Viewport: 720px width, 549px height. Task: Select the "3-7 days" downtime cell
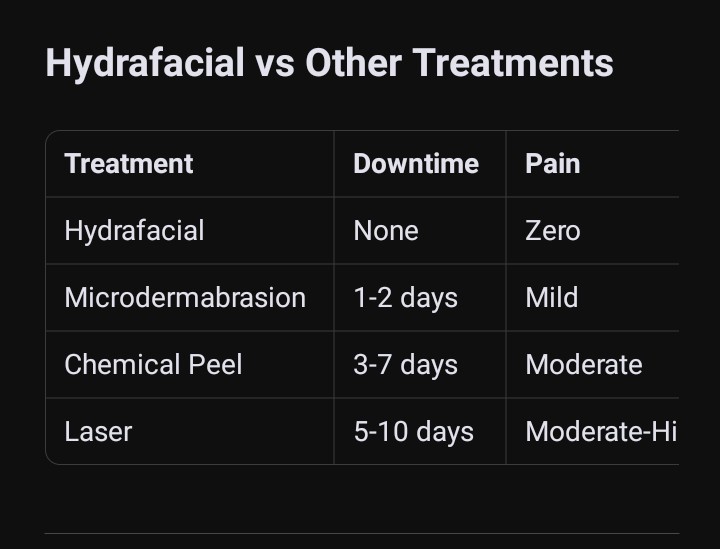click(x=405, y=365)
